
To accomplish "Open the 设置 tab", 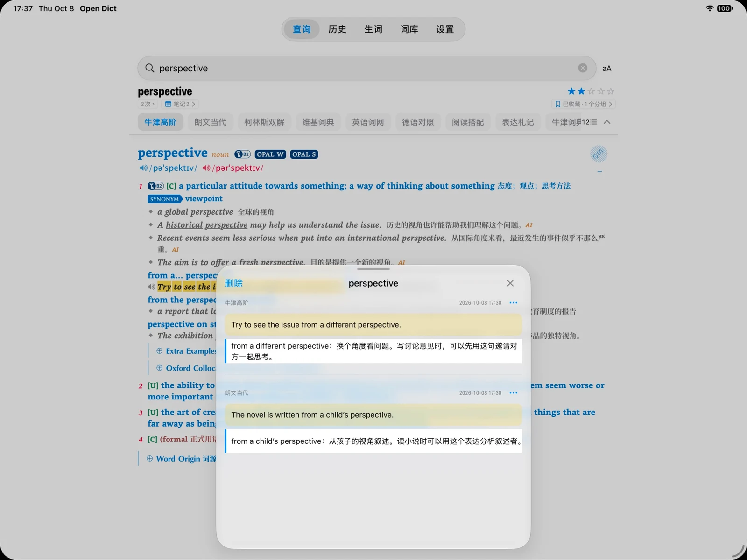I will [445, 29].
